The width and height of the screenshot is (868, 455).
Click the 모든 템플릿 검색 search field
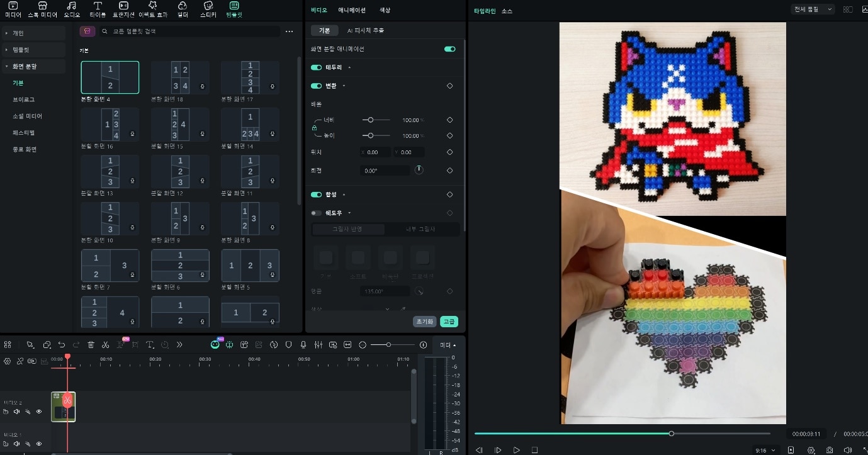191,31
